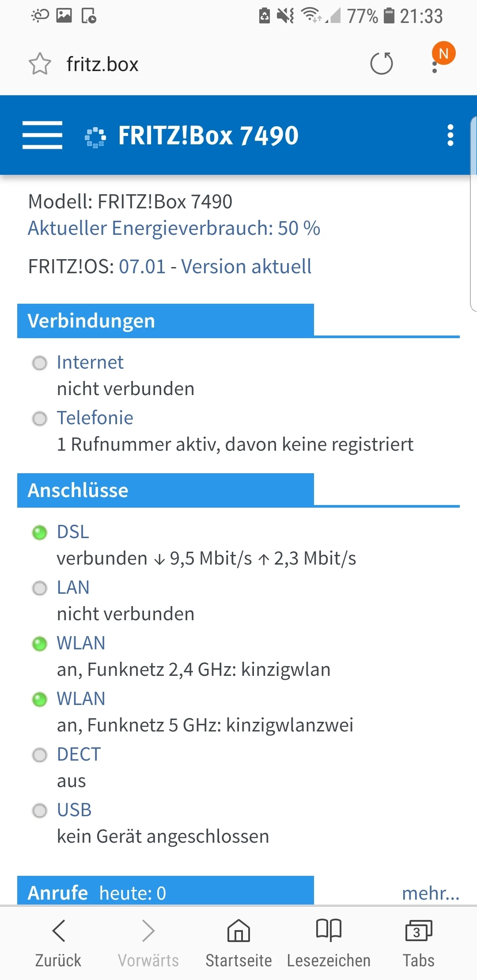Reload the fritz.box page
477x980 pixels.
382,64
